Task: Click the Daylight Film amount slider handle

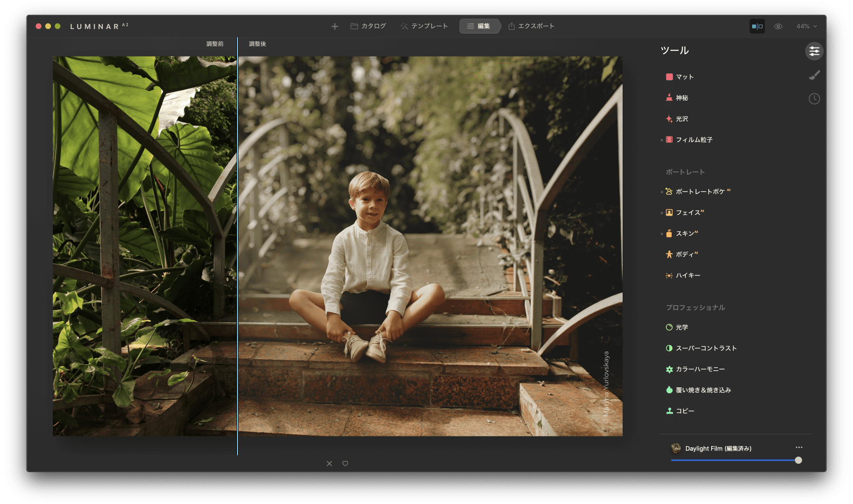Action: tap(798, 460)
